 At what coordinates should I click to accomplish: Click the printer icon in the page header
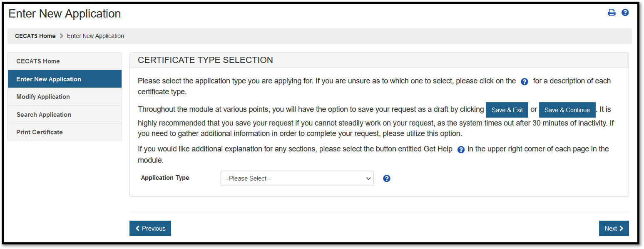pos(612,13)
